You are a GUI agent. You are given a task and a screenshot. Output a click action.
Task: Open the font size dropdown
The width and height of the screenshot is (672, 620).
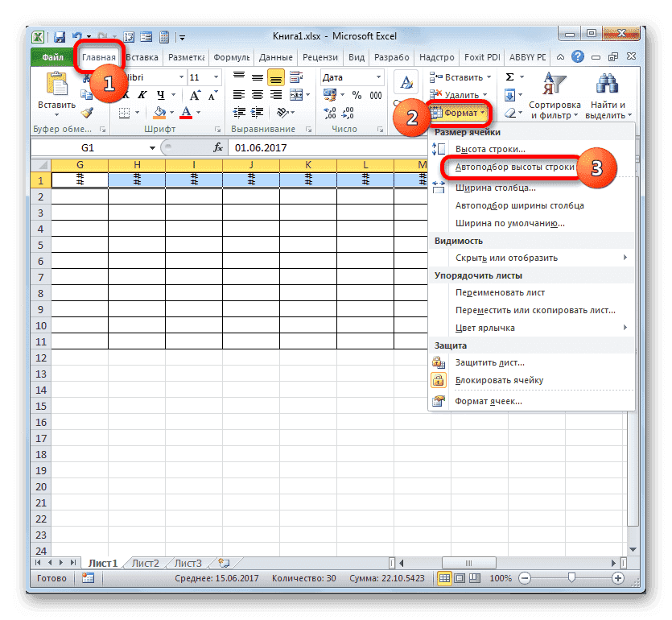[215, 78]
